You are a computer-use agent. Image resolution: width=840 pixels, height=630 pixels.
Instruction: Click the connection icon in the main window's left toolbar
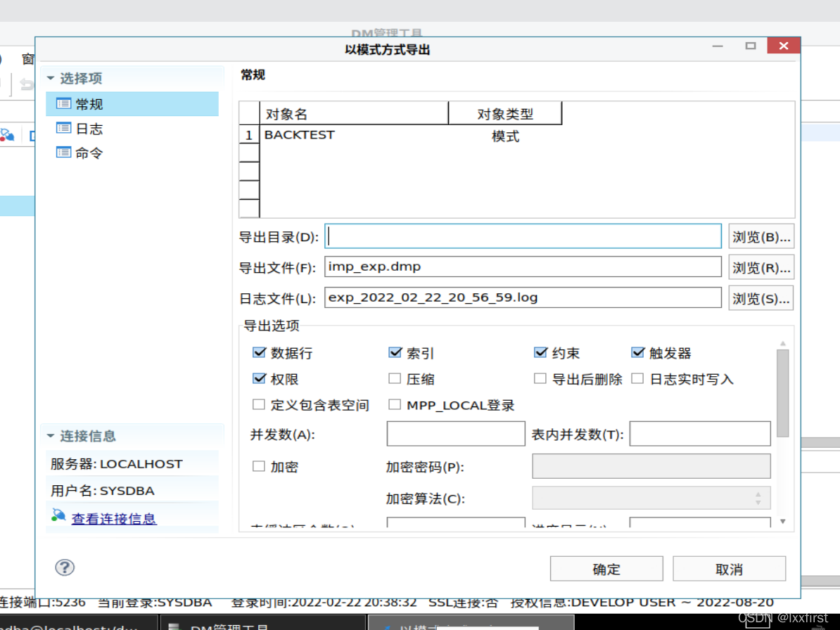[x=7, y=135]
